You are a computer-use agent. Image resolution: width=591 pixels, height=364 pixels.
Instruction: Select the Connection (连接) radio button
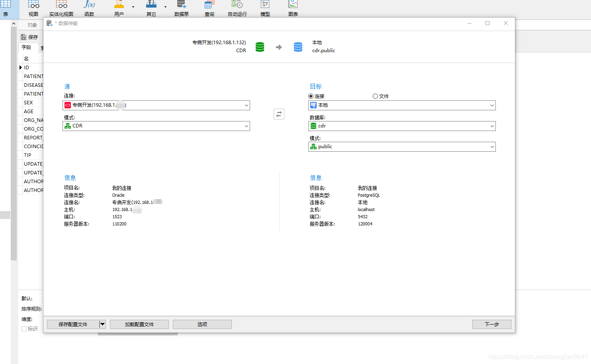[x=311, y=96]
